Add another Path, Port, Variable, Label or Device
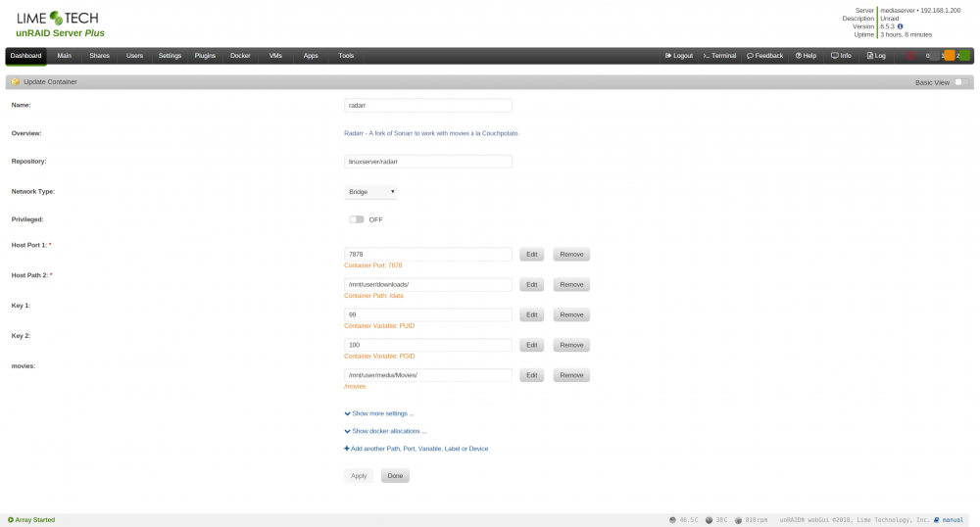 [x=416, y=449]
